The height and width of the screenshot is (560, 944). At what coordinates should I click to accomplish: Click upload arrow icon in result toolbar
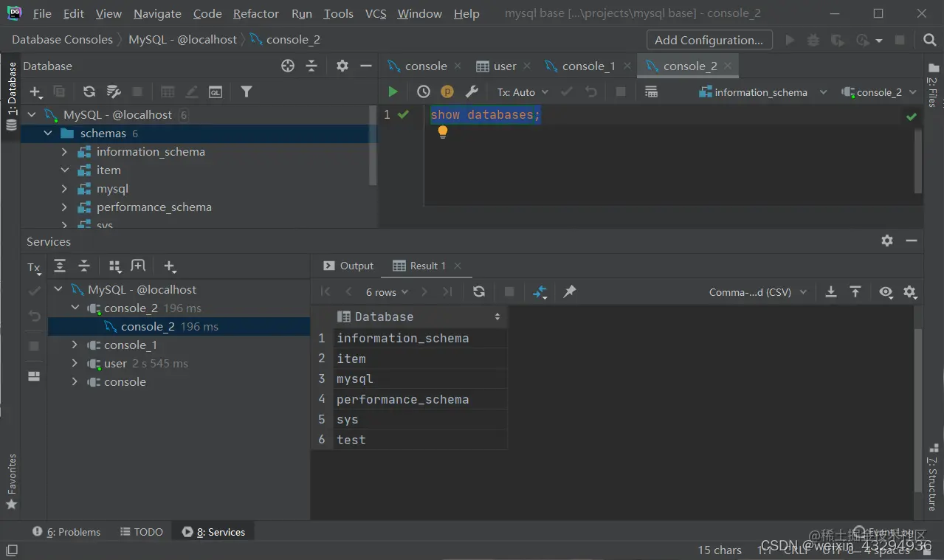(855, 291)
